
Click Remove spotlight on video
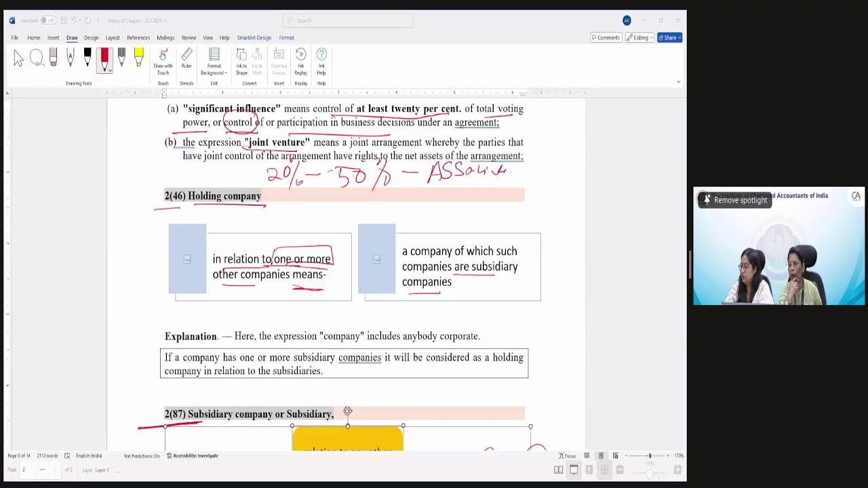[734, 200]
